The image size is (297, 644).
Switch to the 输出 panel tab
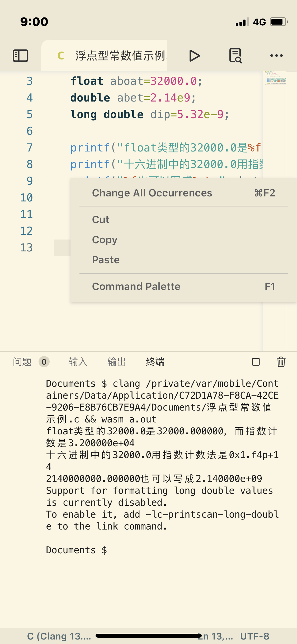pos(116,362)
